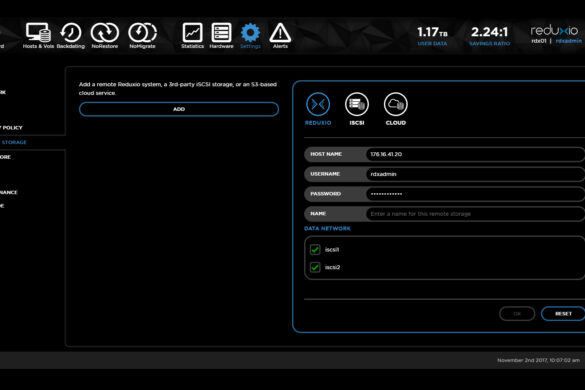Open the NoMigrate section

142,36
